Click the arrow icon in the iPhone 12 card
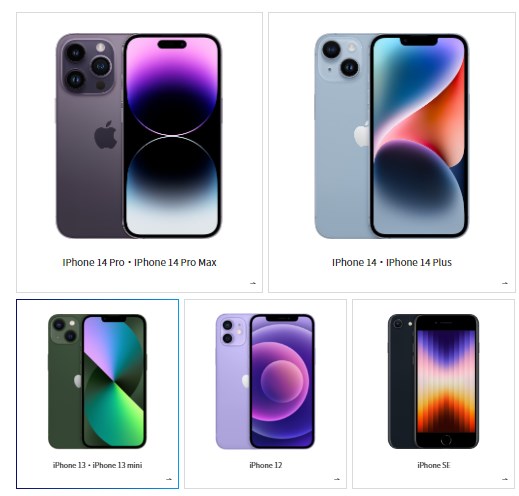Viewport: 519px width, 496px height. (337, 479)
